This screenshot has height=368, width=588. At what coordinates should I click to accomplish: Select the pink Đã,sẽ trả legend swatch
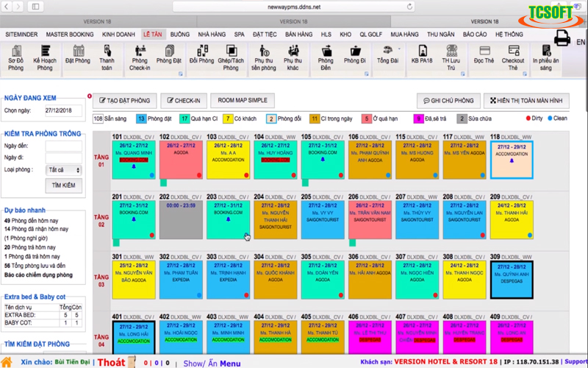419,118
